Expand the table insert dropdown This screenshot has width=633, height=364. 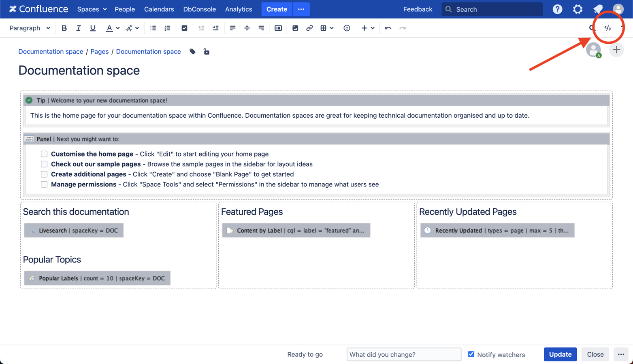(332, 28)
